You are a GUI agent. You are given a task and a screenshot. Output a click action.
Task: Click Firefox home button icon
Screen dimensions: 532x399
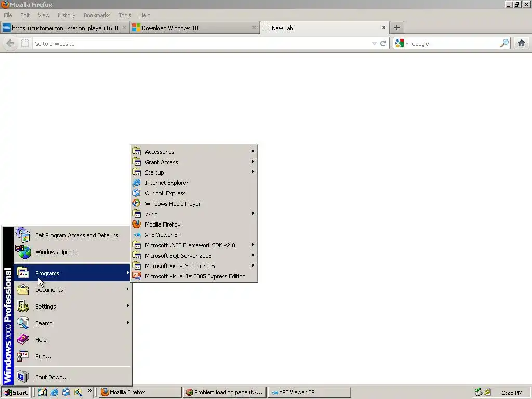(522, 43)
